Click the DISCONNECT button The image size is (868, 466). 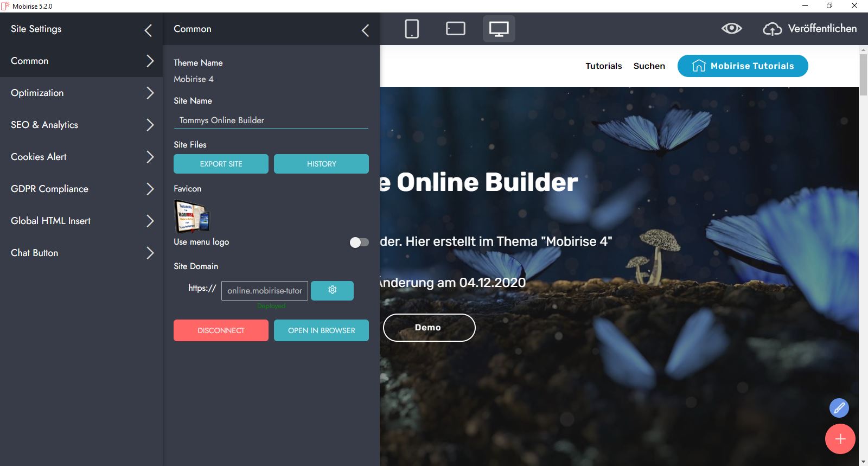click(221, 330)
